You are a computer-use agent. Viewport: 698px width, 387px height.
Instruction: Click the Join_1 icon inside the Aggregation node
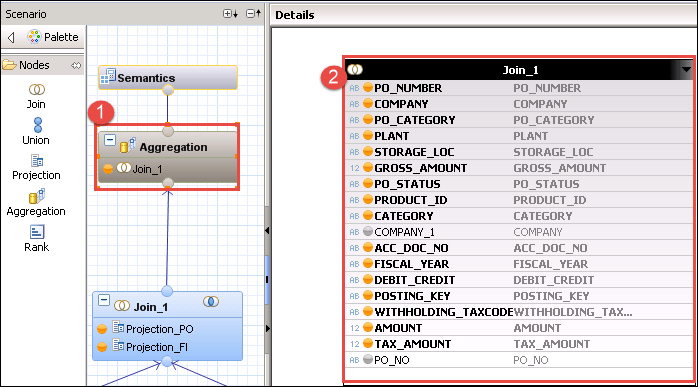click(x=124, y=168)
